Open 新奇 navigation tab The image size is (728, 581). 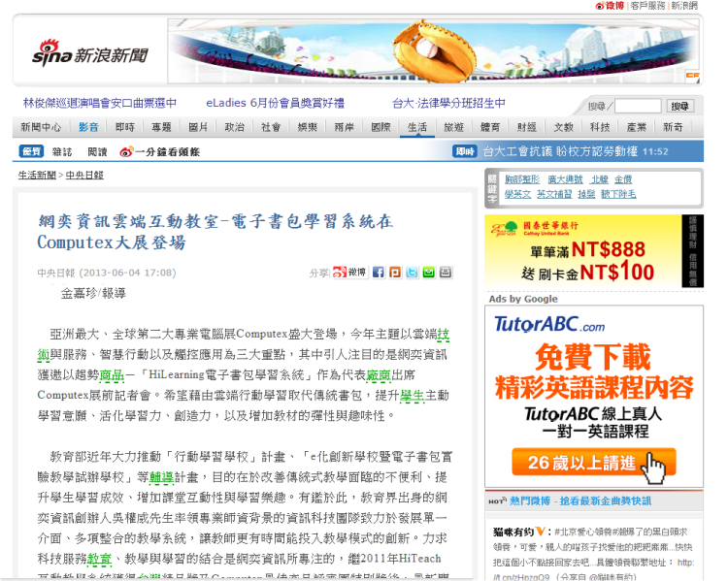(673, 127)
